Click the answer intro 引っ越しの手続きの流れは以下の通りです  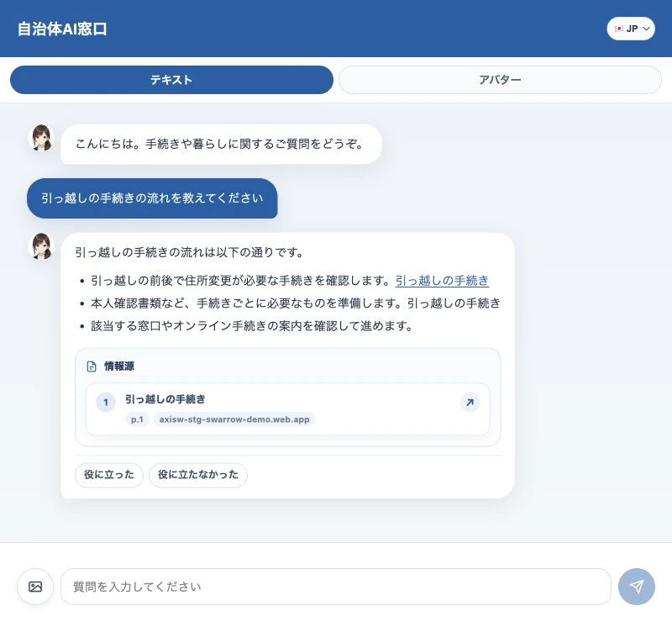189,252
